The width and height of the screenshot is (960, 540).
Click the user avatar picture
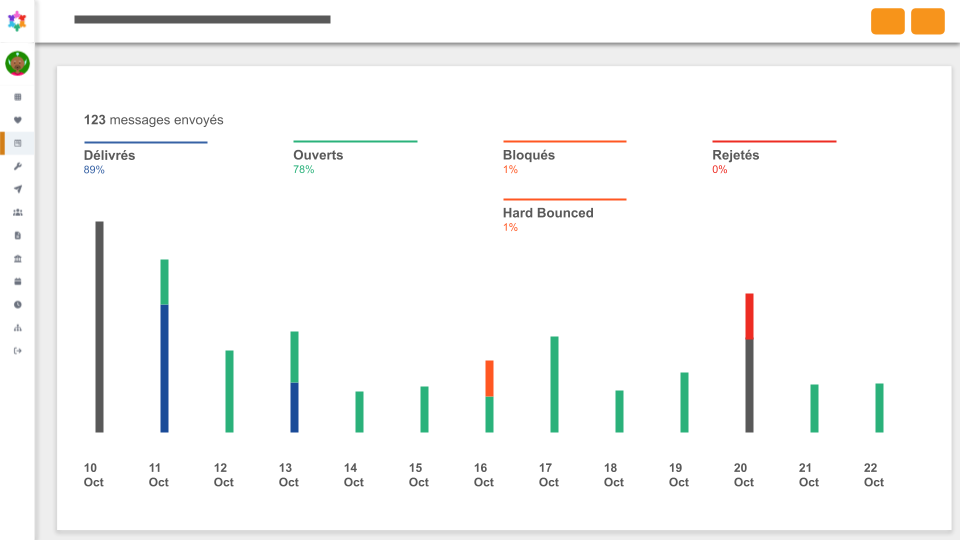(x=17, y=63)
